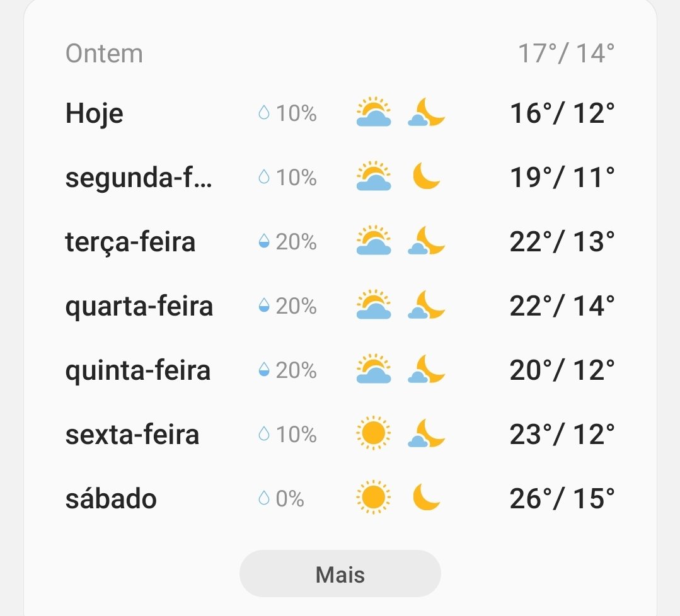
Task: Tap the cloudy moon night icon for Hoje
Action: pos(426,112)
